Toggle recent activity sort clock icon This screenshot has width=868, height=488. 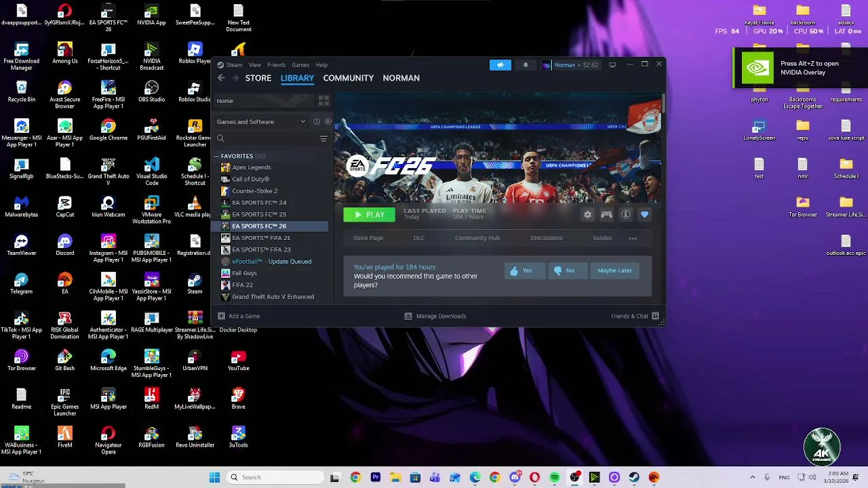[317, 121]
